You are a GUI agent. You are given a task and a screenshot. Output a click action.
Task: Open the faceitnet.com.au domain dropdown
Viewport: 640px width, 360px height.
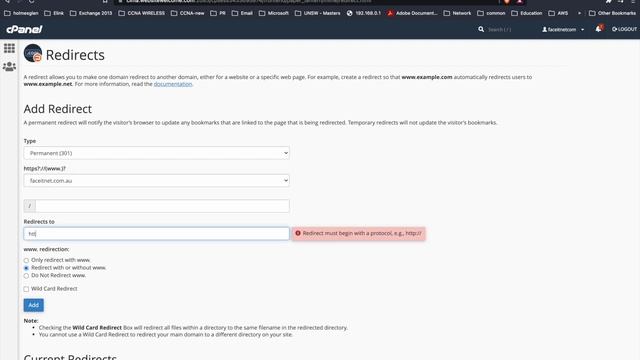click(156, 180)
